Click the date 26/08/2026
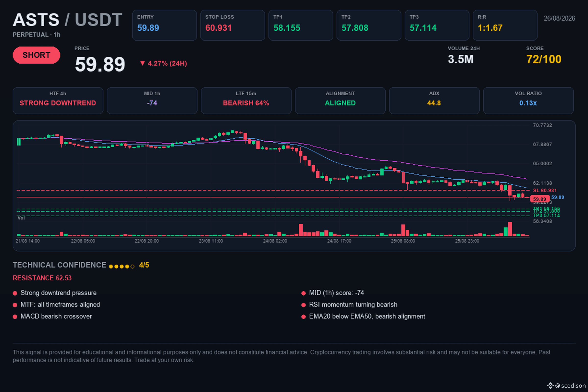Viewport: 588px width, 392px height. 560,18
